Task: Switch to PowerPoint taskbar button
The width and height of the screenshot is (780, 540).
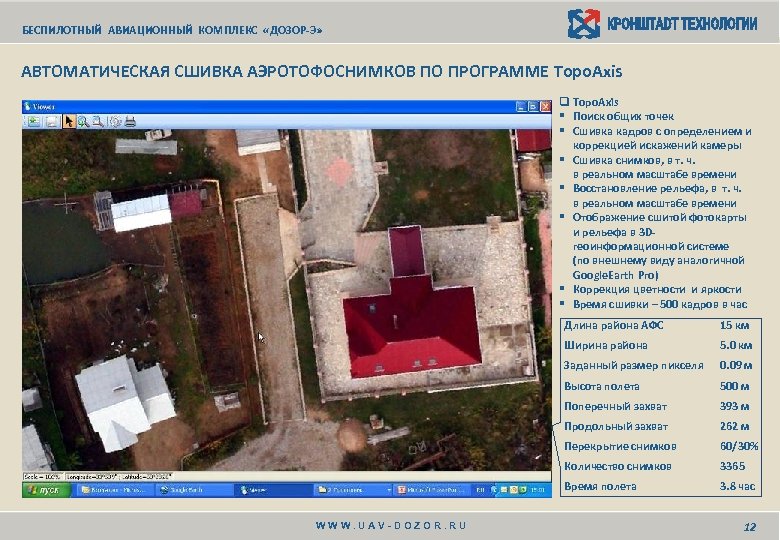Action: click(432, 490)
